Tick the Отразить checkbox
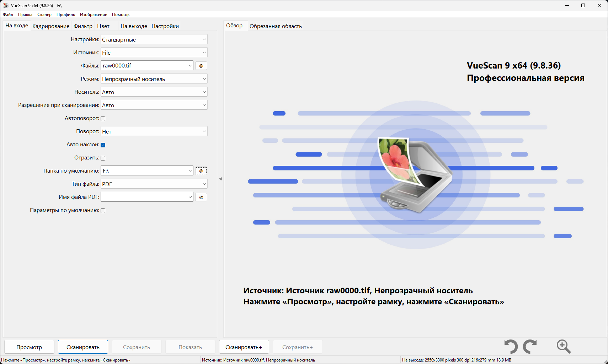The width and height of the screenshot is (608, 364). (x=103, y=158)
